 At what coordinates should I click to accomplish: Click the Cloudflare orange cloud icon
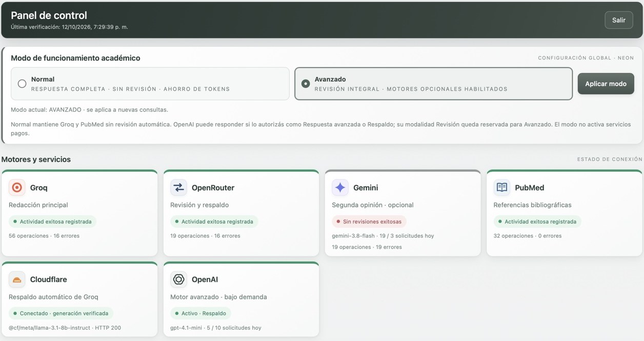point(17,280)
